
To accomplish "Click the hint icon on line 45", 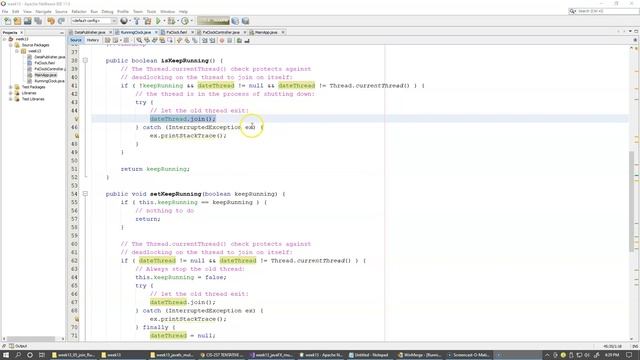I will (76, 119).
